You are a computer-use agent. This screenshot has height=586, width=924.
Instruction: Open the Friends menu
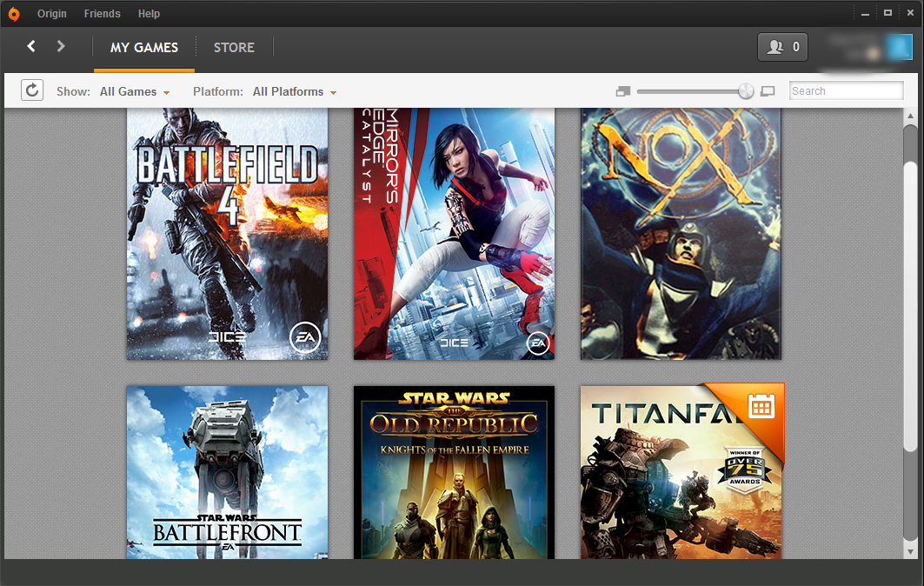click(x=102, y=14)
